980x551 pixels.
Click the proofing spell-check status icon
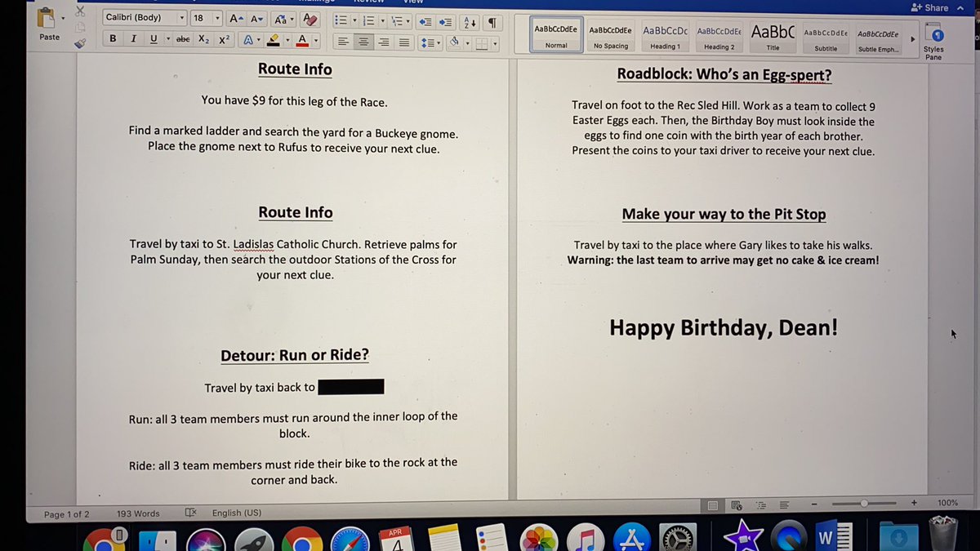coord(190,513)
